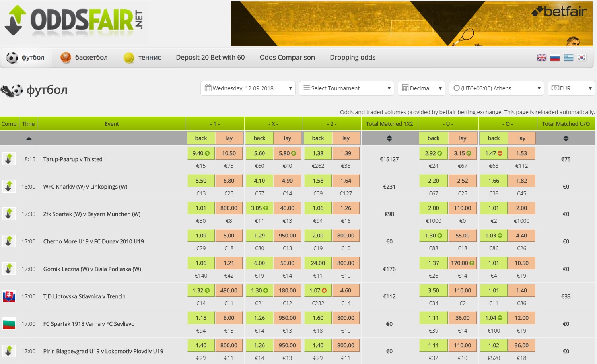The height and width of the screenshot is (364, 597).
Task: Click Bulgaria flag for FC Spartak 1918 Varna
Action: [x=9, y=324]
